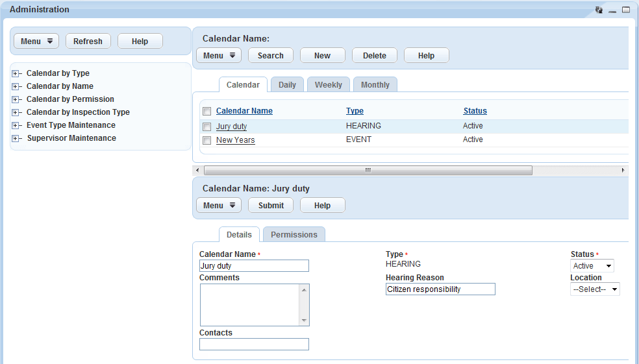Expand the Calendar by Permission plus icon
The width and height of the screenshot is (639, 364).
click(16, 99)
